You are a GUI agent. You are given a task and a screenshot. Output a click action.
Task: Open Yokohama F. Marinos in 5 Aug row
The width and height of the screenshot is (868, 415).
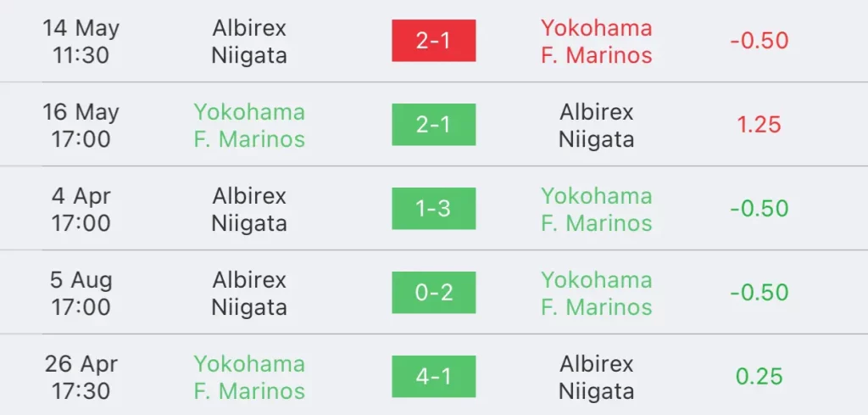[x=596, y=293]
